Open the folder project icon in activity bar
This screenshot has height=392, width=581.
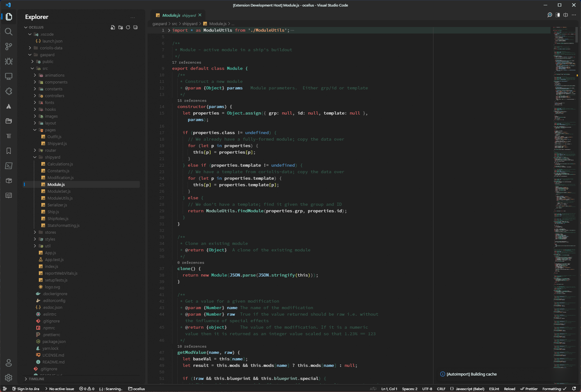click(9, 121)
